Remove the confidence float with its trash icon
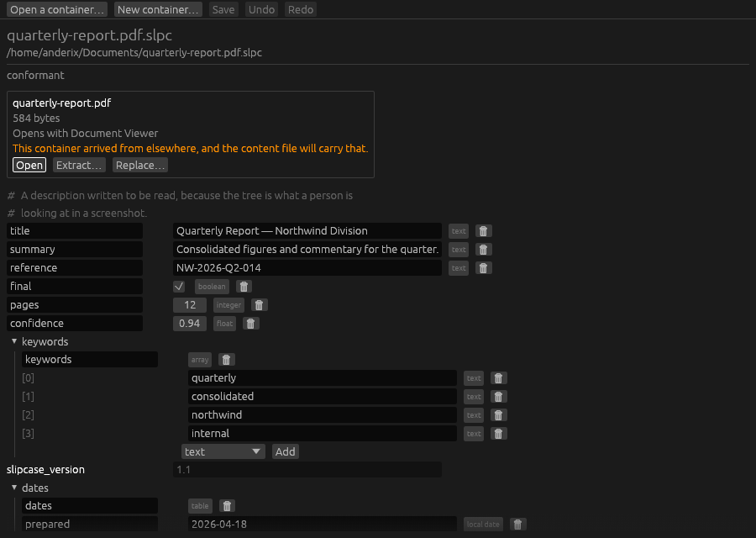 250,324
